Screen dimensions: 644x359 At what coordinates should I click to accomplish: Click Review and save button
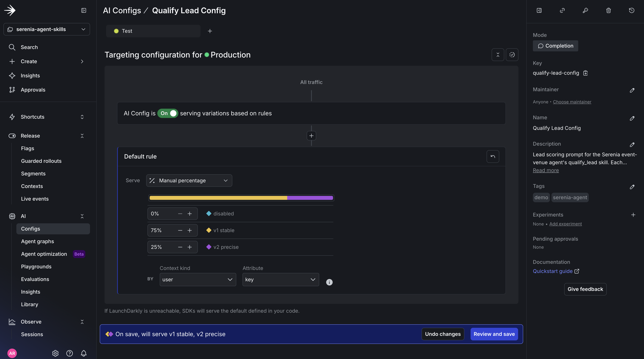pyautogui.click(x=494, y=334)
